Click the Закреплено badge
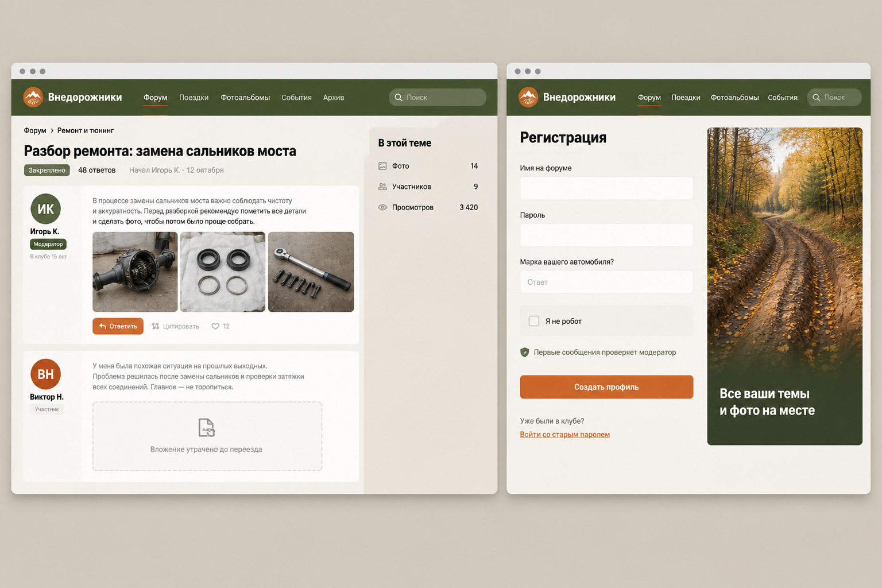The height and width of the screenshot is (588, 882). [47, 170]
